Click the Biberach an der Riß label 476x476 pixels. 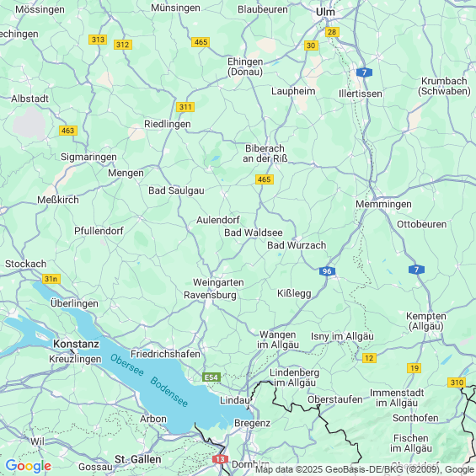265,153
